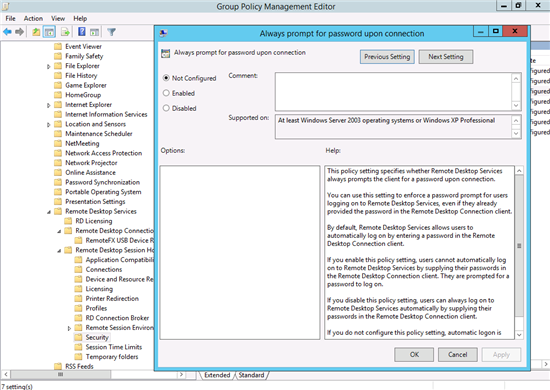
Task: Select Printer Redirection in the tree
Action: click(x=112, y=298)
